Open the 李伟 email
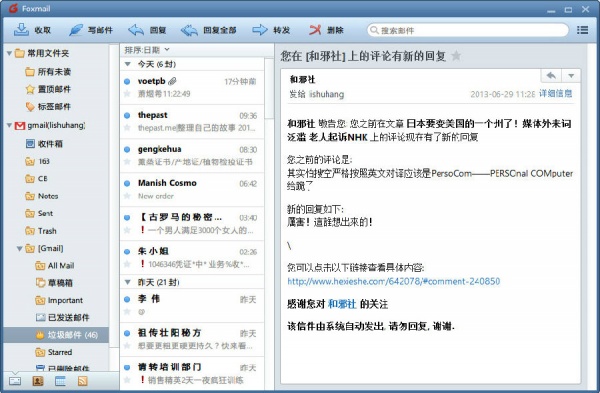 (x=192, y=305)
